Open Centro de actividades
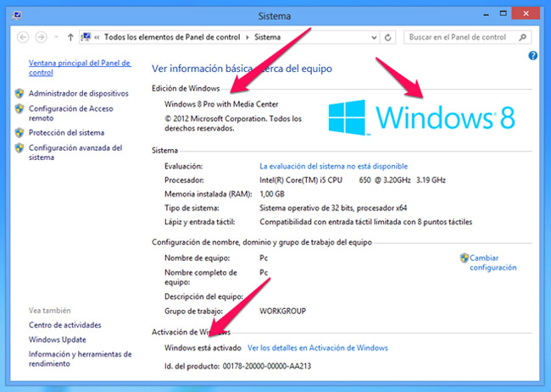551x392 pixels. (x=65, y=325)
